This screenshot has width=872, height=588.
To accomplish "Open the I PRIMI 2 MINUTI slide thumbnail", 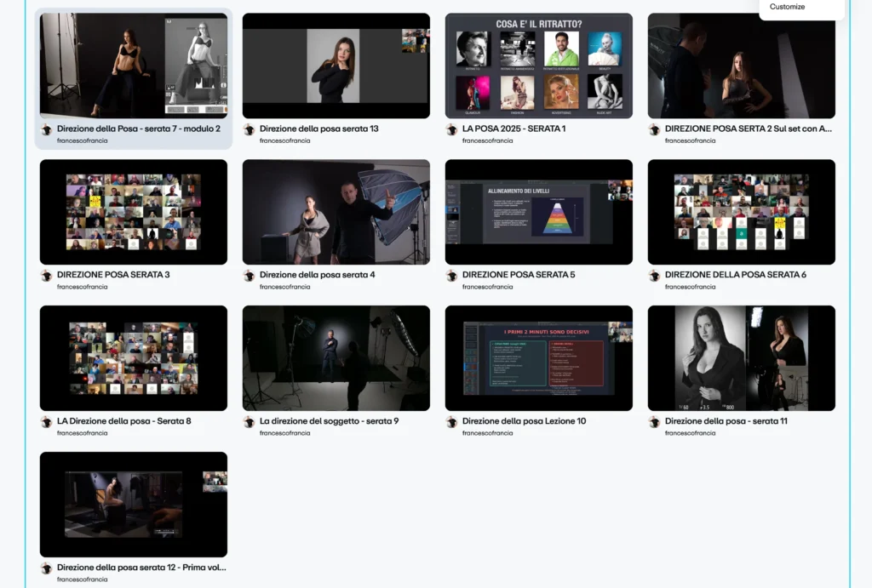I will 538,358.
